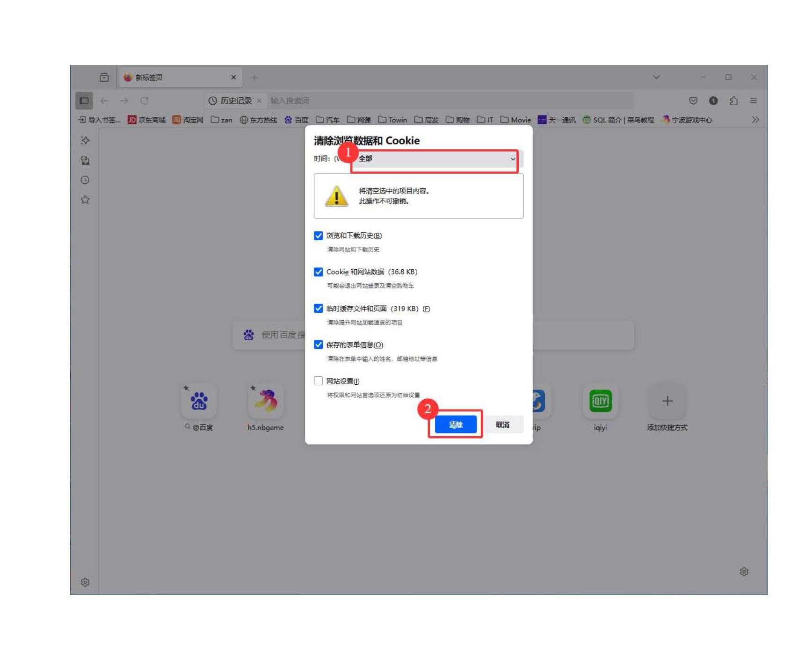Open 宁波游戏中心 bookmark
The width and height of the screenshot is (812, 647).
687,120
